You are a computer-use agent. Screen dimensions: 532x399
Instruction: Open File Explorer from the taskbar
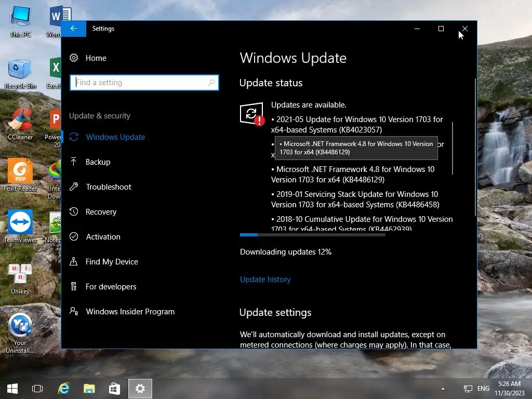point(89,389)
